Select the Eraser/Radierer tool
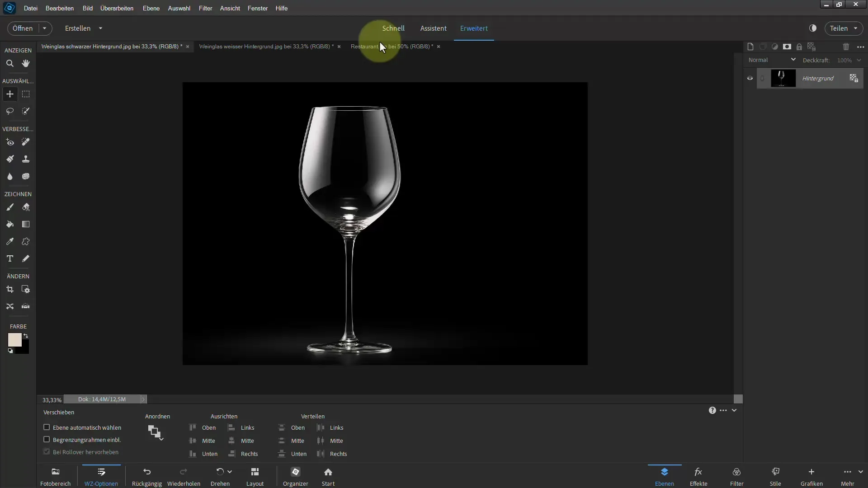Image resolution: width=868 pixels, height=488 pixels. pos(26,207)
